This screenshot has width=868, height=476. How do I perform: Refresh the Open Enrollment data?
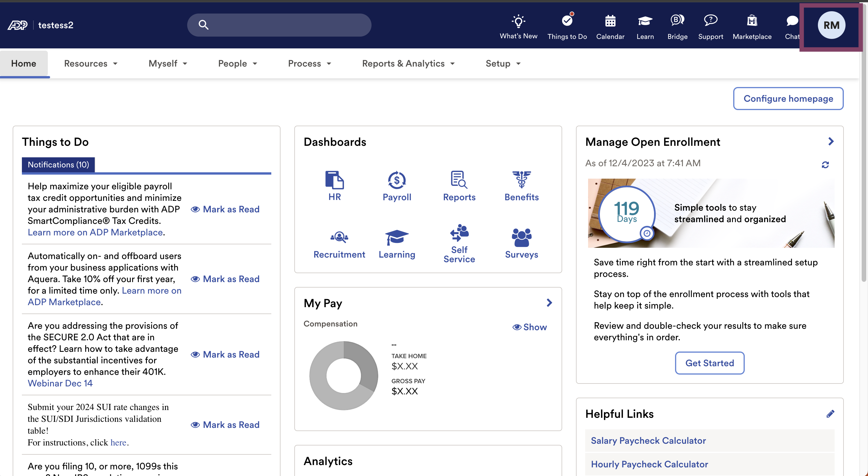(x=825, y=165)
